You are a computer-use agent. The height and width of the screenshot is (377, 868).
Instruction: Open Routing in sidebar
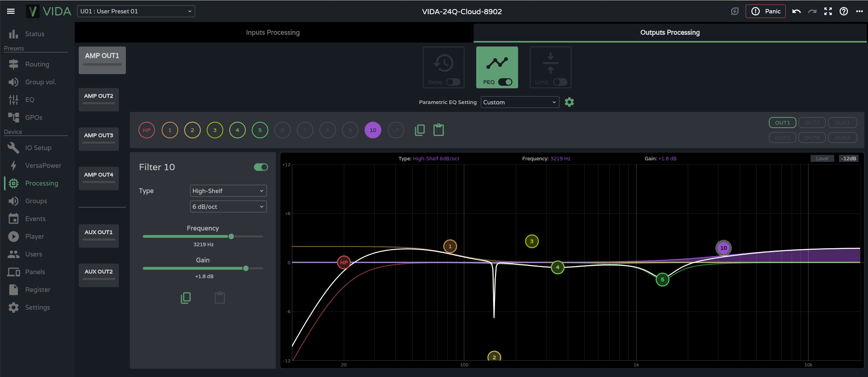click(37, 64)
